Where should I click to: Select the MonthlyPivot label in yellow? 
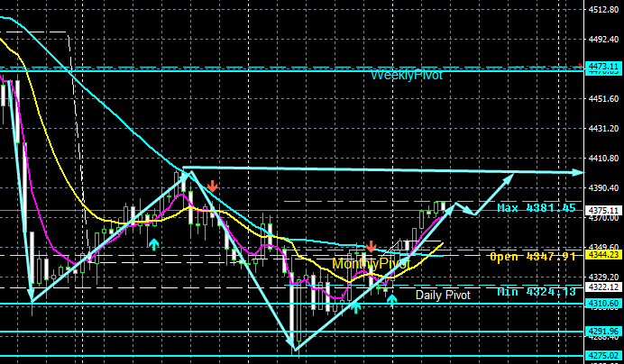371,263
